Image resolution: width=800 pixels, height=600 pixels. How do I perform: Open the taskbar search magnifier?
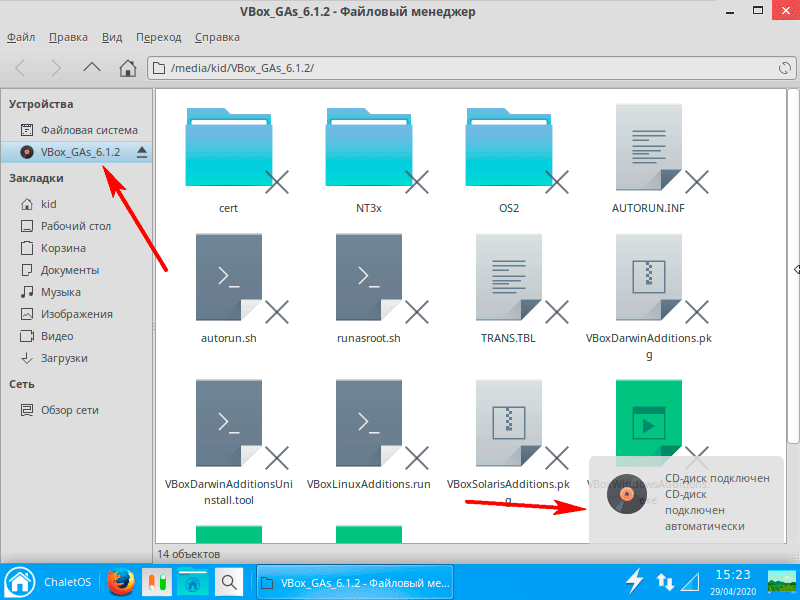point(228,581)
